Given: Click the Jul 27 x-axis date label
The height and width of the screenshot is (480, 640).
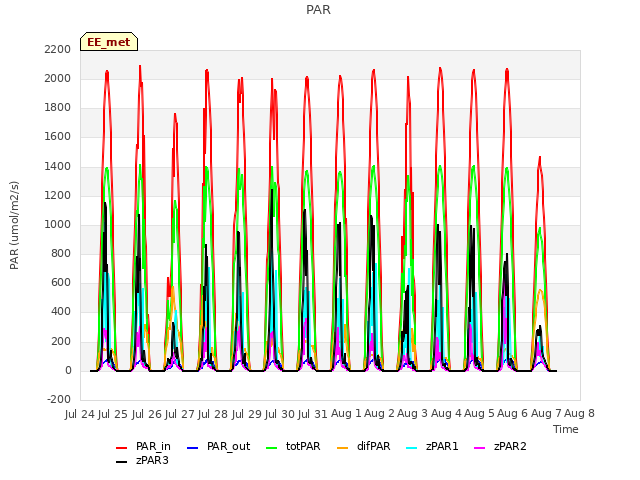Looking at the screenshot, I should [180, 414].
